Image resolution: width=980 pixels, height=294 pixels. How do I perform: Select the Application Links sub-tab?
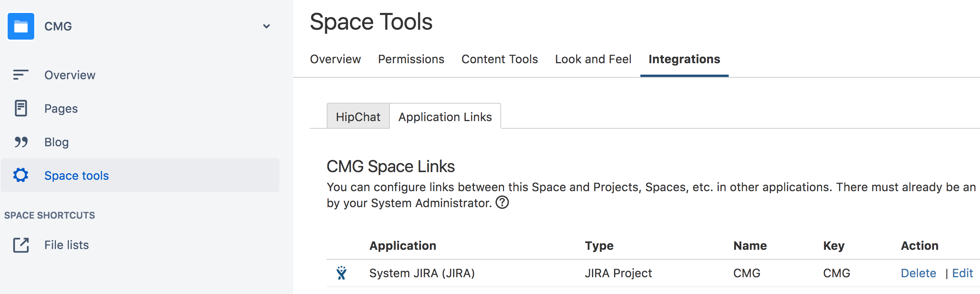(445, 117)
